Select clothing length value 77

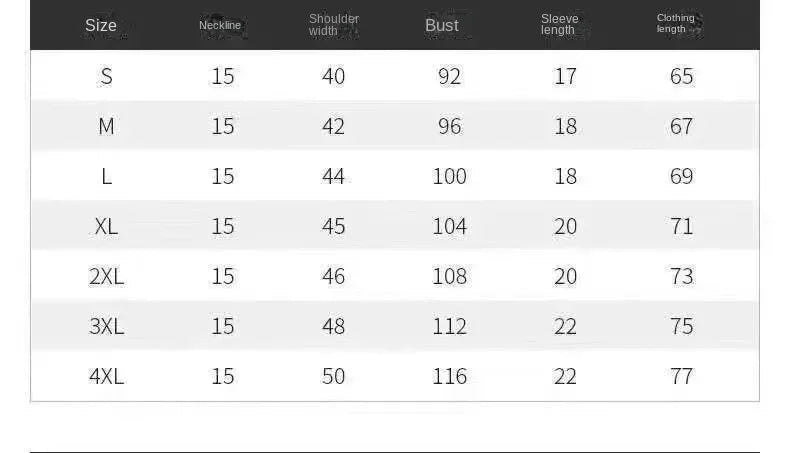(681, 376)
